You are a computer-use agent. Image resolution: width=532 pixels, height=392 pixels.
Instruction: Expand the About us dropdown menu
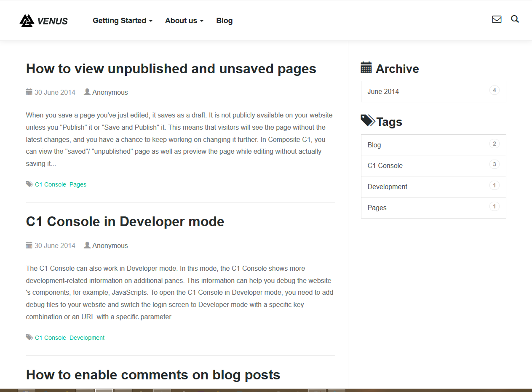tap(184, 21)
